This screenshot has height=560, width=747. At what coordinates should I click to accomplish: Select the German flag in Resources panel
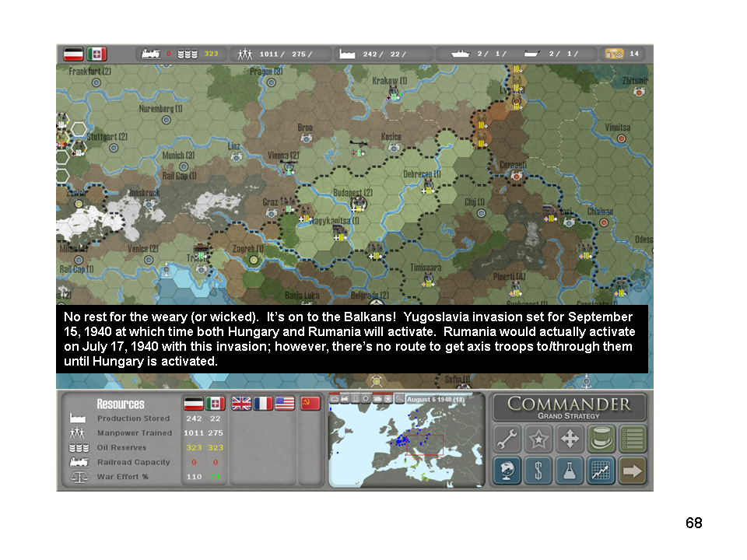pyautogui.click(x=193, y=404)
